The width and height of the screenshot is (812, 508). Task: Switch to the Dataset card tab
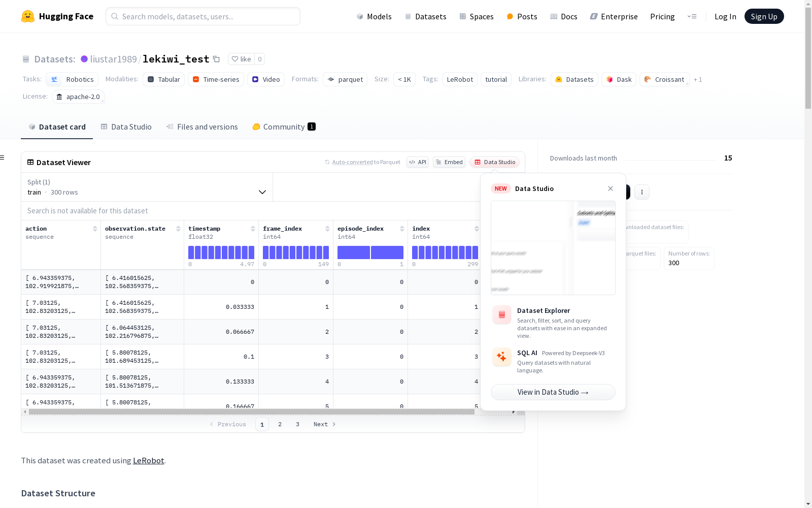57,127
